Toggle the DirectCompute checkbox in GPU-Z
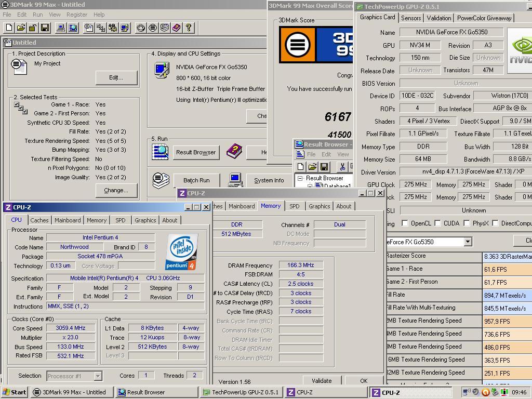Screen dimensions: 532x399 tap(495, 223)
